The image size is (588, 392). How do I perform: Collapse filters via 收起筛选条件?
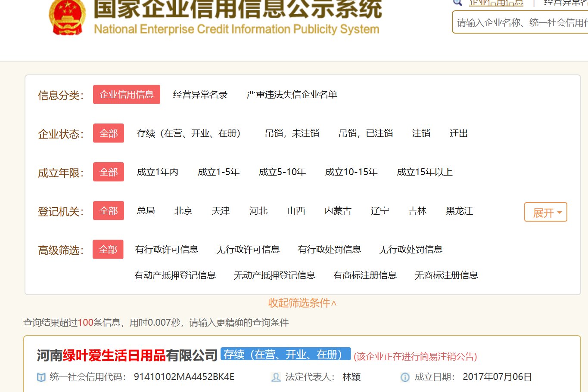302,303
